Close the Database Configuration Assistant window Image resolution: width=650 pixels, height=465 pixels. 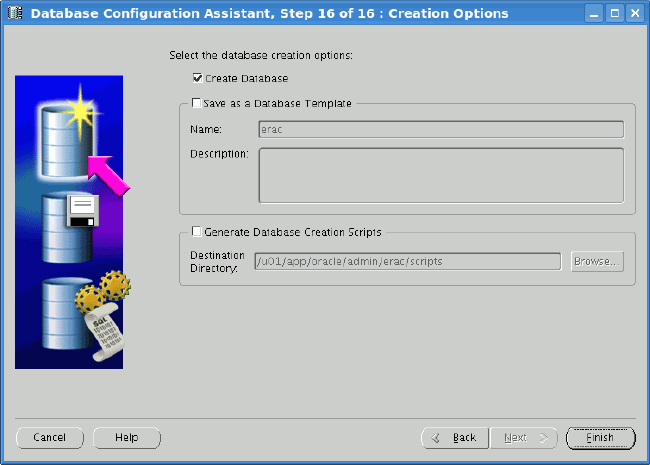coord(634,14)
